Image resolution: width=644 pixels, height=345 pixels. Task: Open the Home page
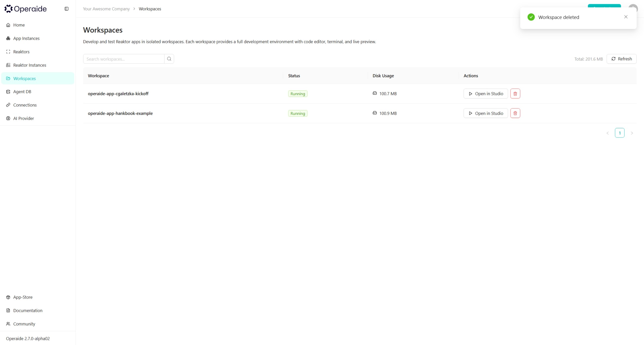point(38,25)
